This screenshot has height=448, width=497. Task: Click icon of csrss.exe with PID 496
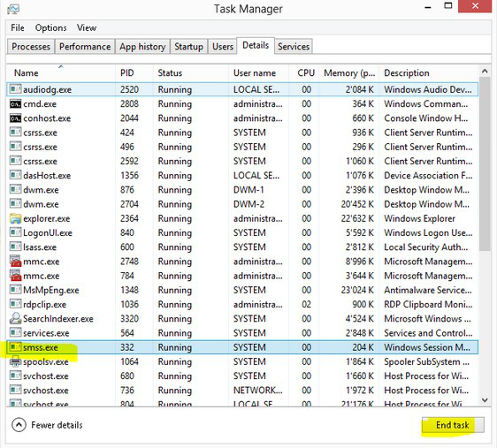tap(15, 147)
